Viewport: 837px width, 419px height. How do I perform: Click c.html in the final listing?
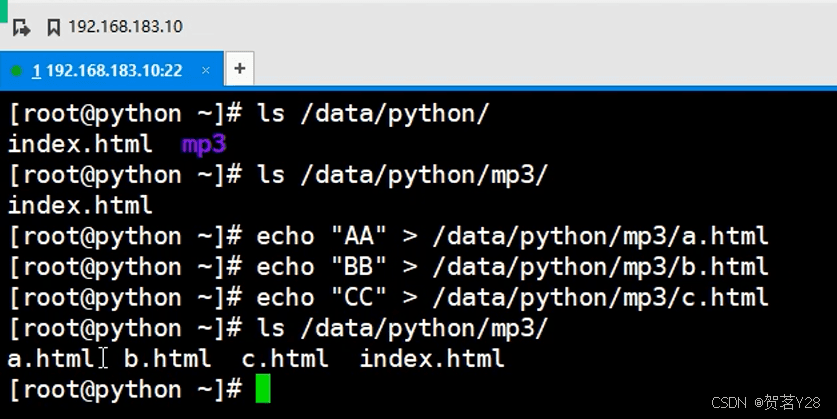285,358
